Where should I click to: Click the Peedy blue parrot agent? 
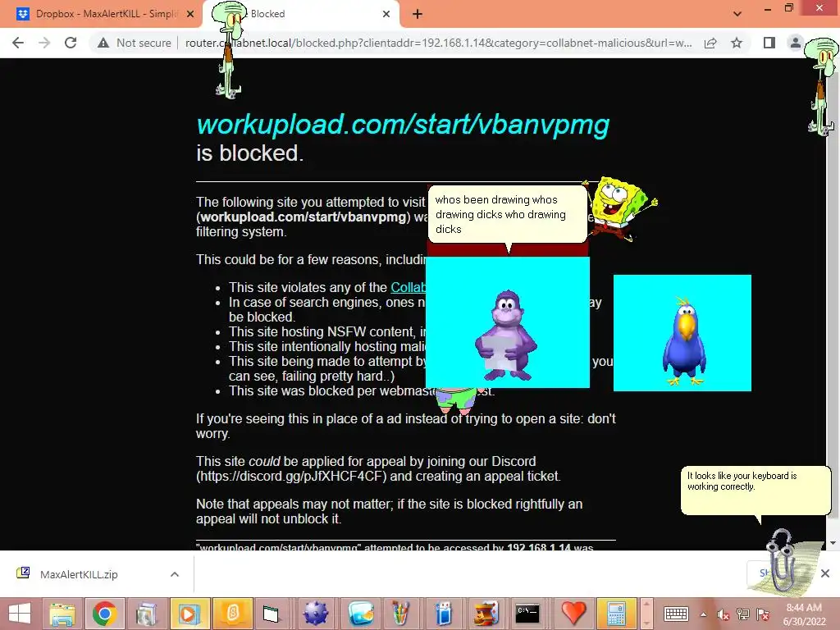(683, 340)
